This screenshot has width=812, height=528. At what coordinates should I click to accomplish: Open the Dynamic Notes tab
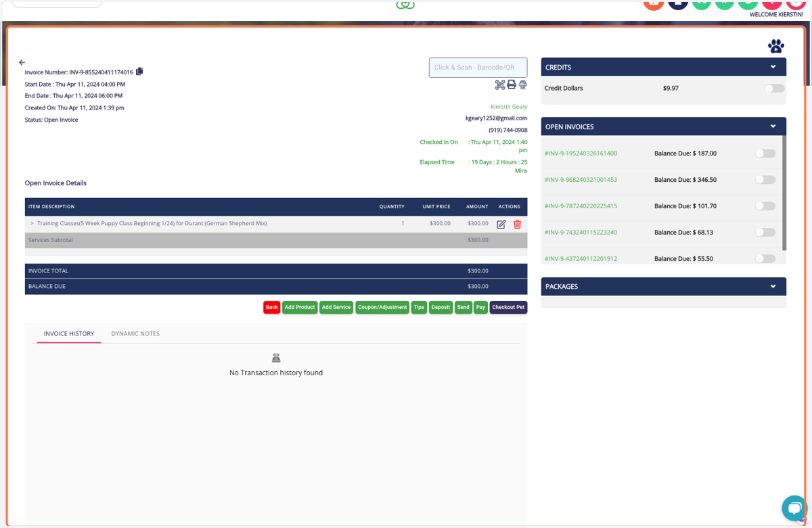[x=135, y=333]
